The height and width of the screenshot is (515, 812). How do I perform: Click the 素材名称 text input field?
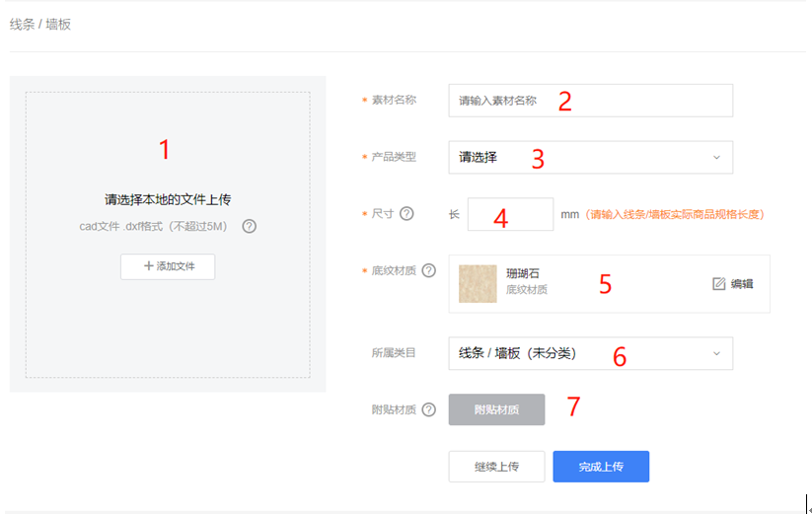(590, 101)
